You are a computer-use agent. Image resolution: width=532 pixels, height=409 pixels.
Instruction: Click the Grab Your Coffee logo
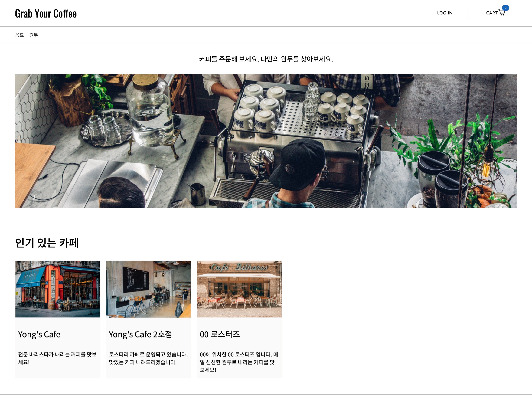[46, 13]
